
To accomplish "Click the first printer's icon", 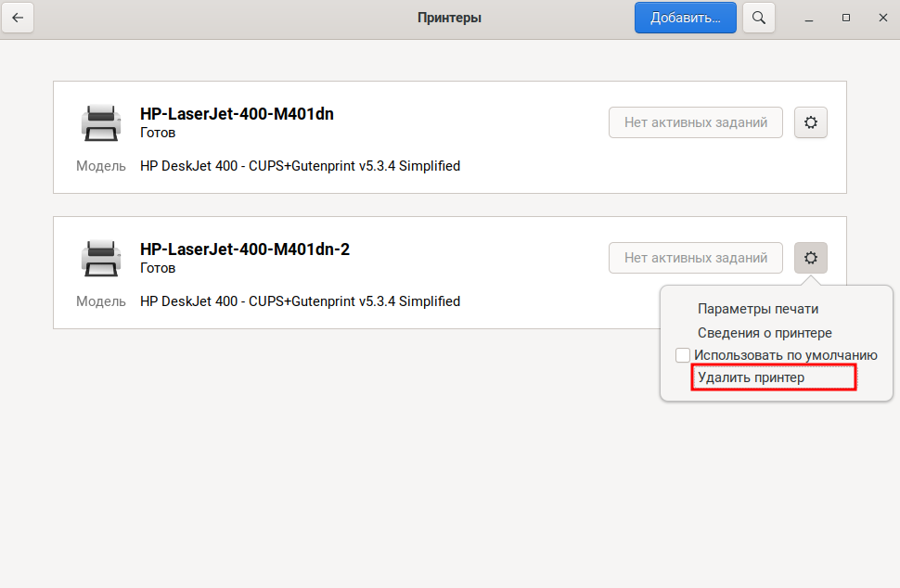I will pyautogui.click(x=100, y=122).
